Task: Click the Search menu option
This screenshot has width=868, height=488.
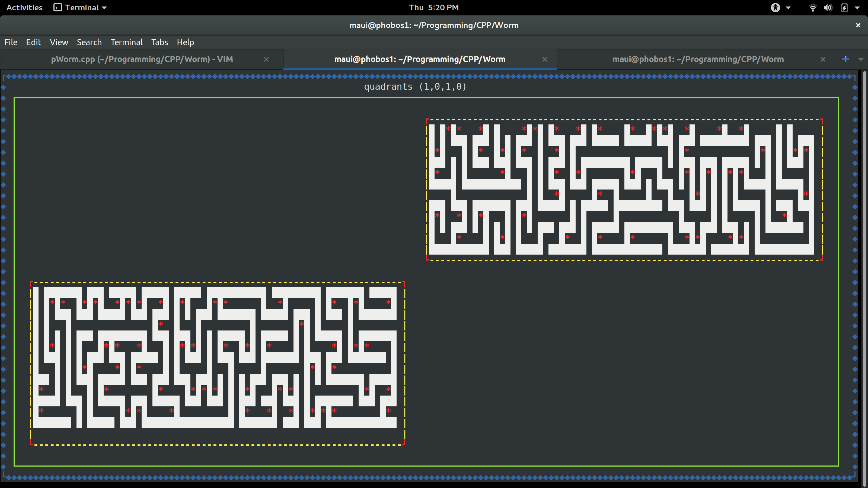Action: [89, 42]
